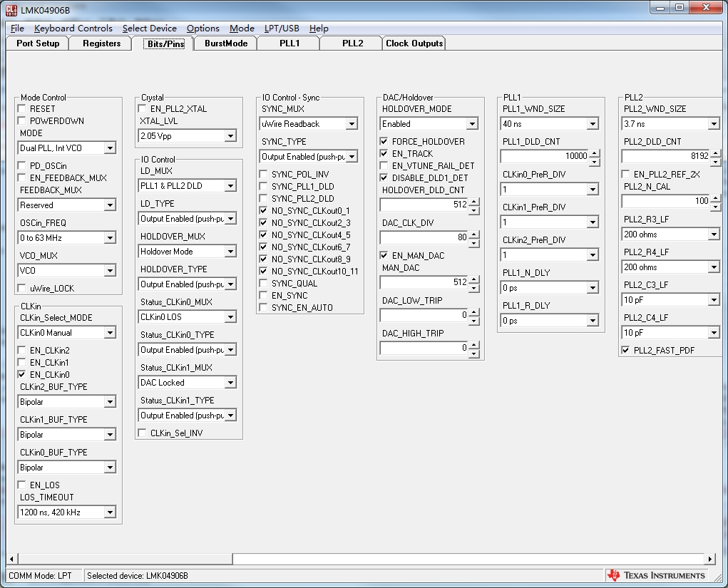This screenshot has width=728, height=588.
Task: Uncheck the EN_MAN_DAC checkbox
Action: click(x=384, y=256)
